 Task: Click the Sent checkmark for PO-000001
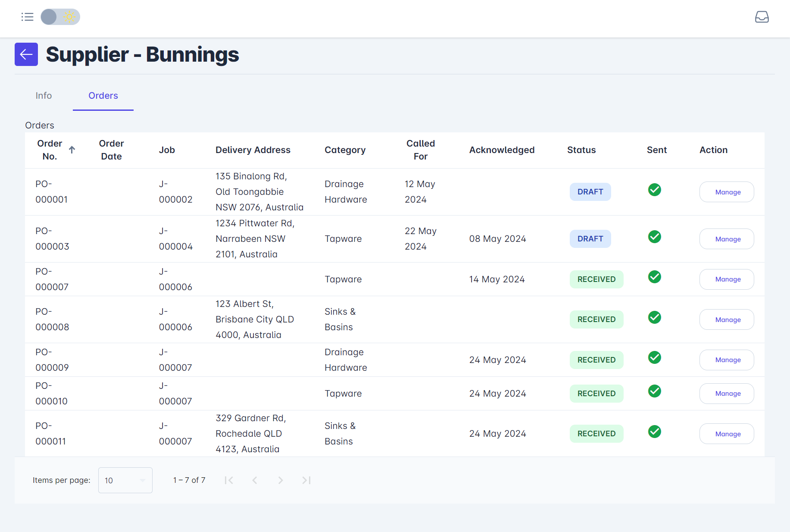tap(654, 190)
